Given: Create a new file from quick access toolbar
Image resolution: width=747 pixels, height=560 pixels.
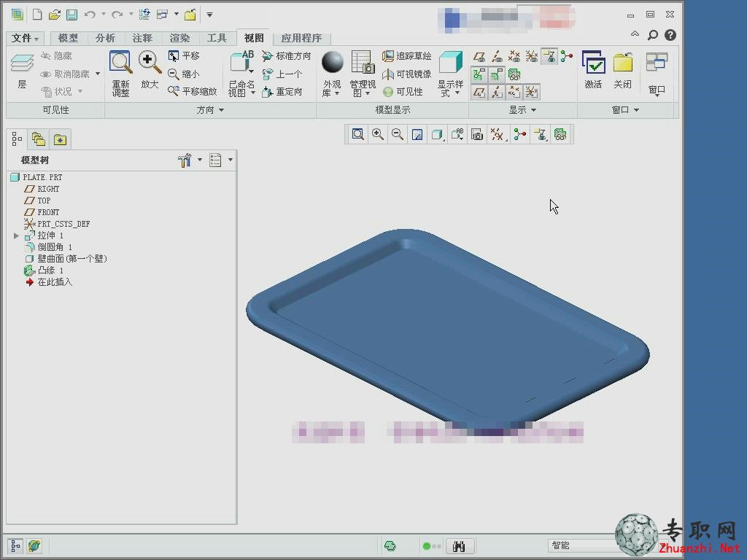Looking at the screenshot, I should [36, 15].
